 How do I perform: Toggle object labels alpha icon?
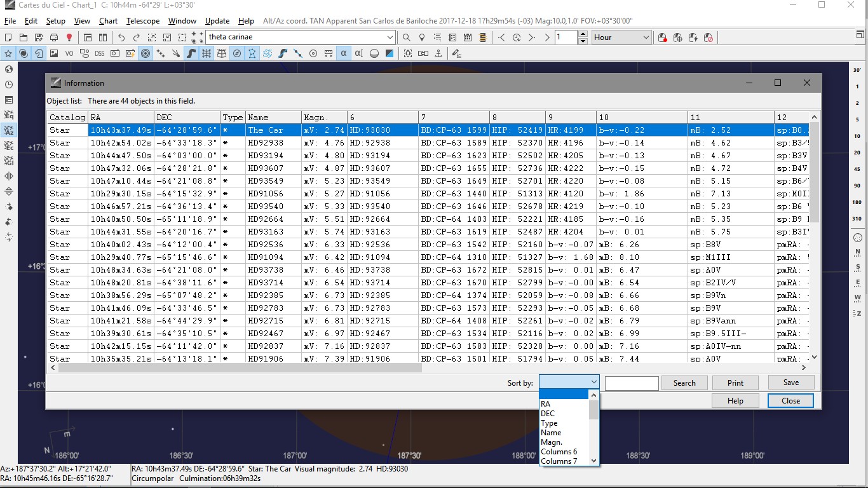point(344,53)
